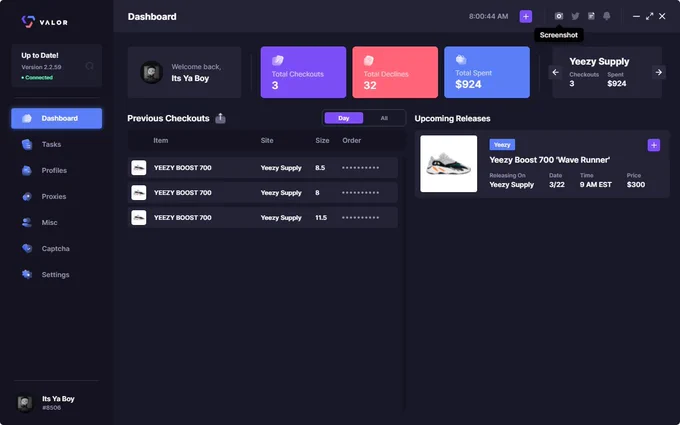The width and height of the screenshot is (680, 425).
Task: Click the Total Spent card
Action: (x=487, y=72)
